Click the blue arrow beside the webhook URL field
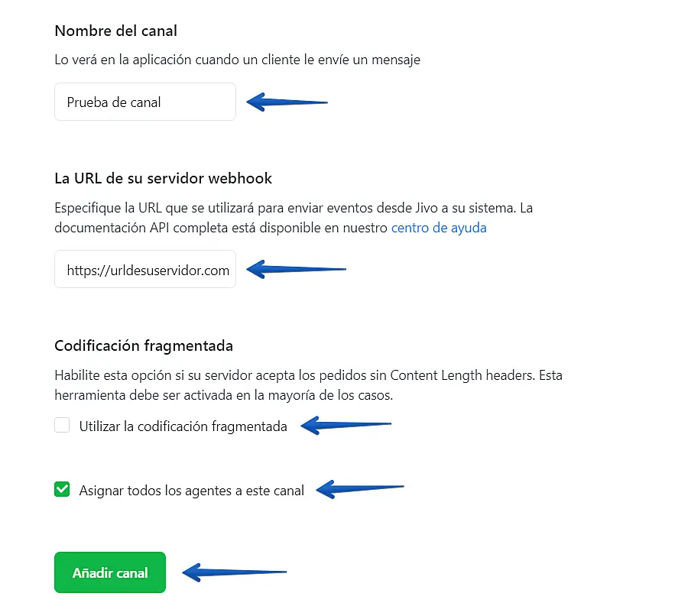The width and height of the screenshot is (691, 616). click(296, 269)
